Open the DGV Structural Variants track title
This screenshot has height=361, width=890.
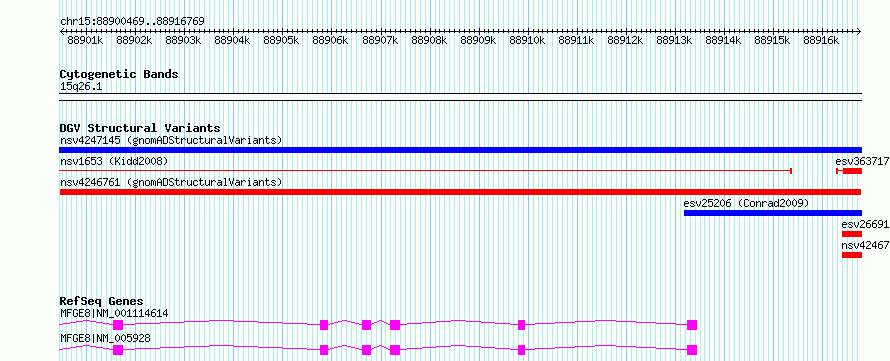point(140,128)
